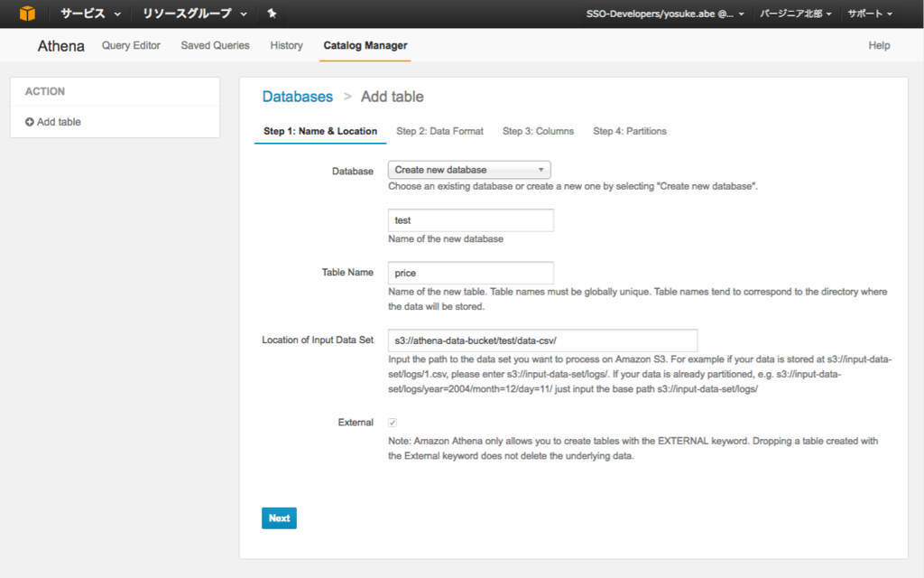Click the ACTION panel heading
Image resolution: width=924 pixels, height=578 pixels.
tap(45, 91)
